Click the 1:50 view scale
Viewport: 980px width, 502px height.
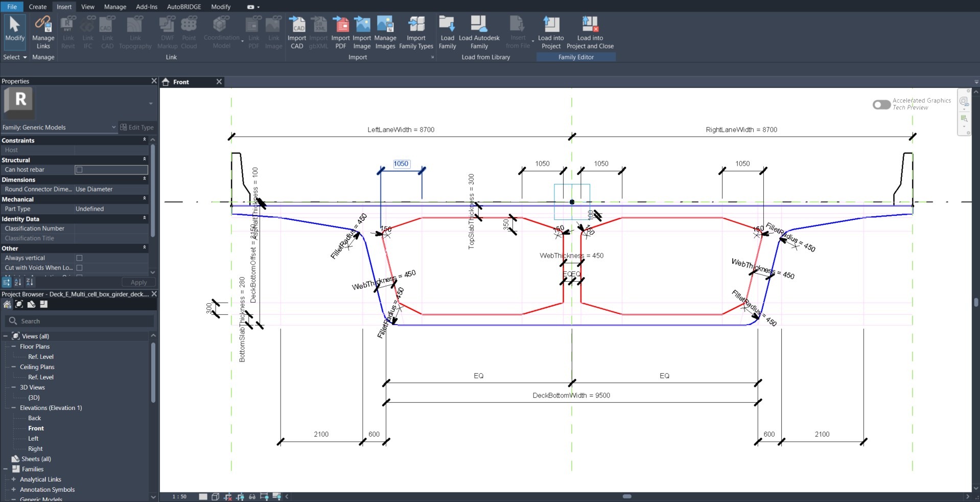click(x=179, y=496)
